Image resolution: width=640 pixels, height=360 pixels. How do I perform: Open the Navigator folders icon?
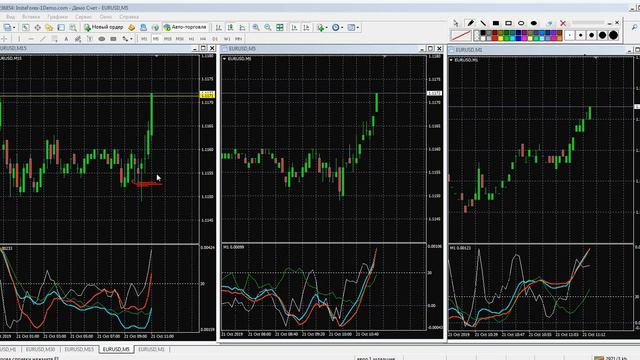tap(49, 27)
